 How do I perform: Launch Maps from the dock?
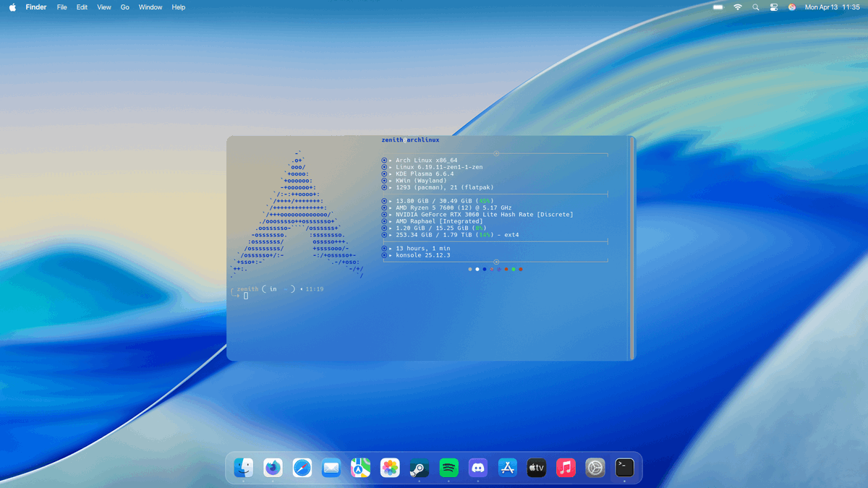pyautogui.click(x=360, y=468)
